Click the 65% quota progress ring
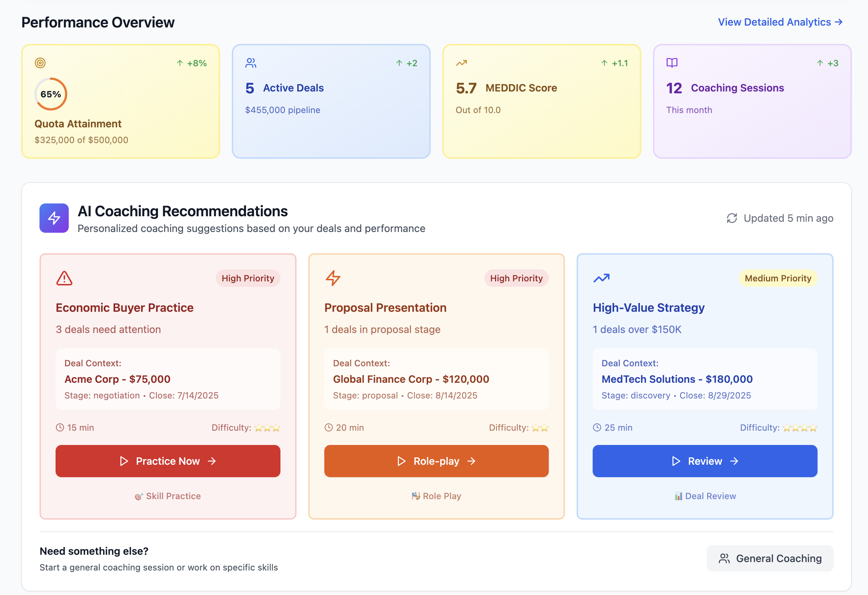 (51, 94)
